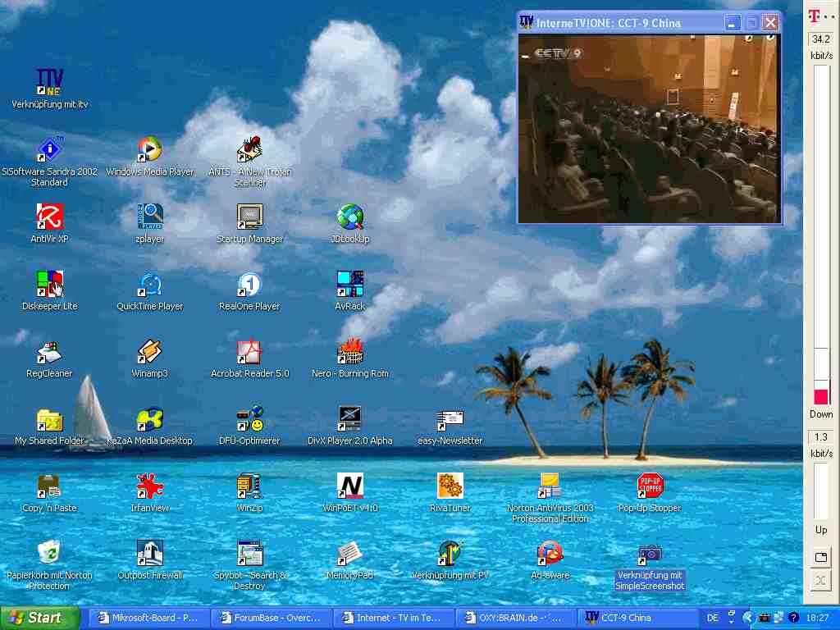Click Verknüpfung mit SimpleScreenshot icon
Viewport: 840px width, 630px height.
pos(650,555)
